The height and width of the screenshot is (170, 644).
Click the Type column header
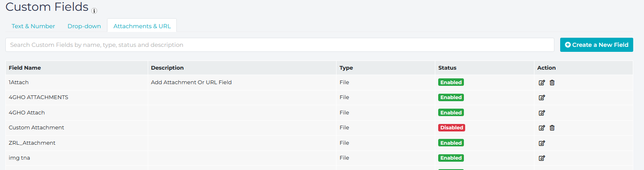346,68
